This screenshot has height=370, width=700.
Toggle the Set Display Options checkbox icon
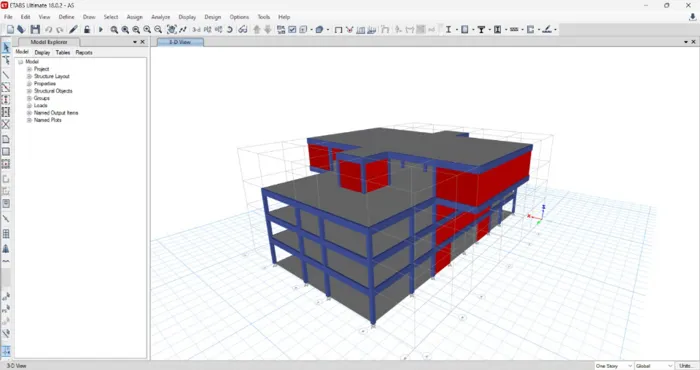(x=292, y=29)
